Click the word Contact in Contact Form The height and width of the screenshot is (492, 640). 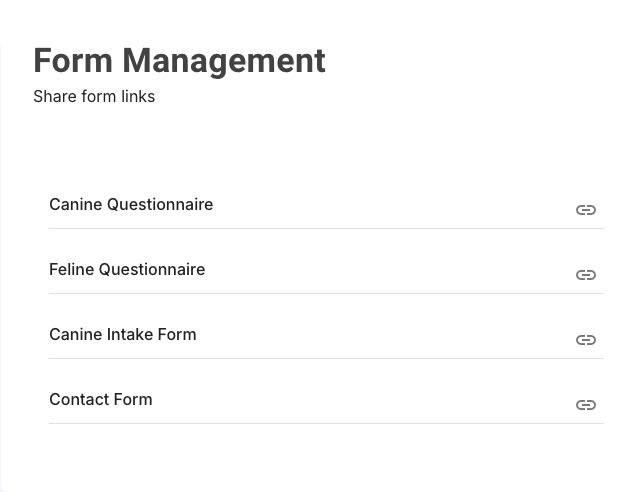tap(79, 399)
